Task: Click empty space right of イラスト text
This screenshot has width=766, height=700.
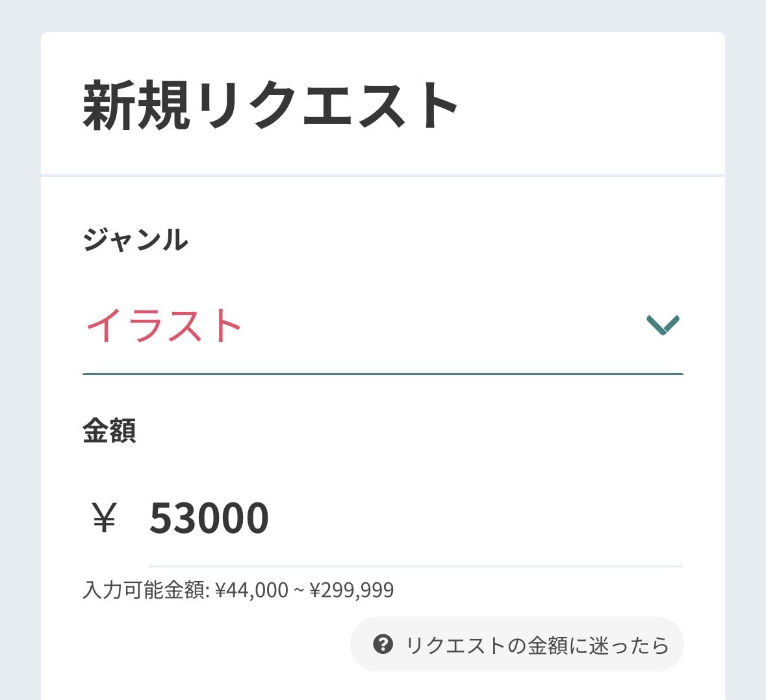Action: pos(442,325)
